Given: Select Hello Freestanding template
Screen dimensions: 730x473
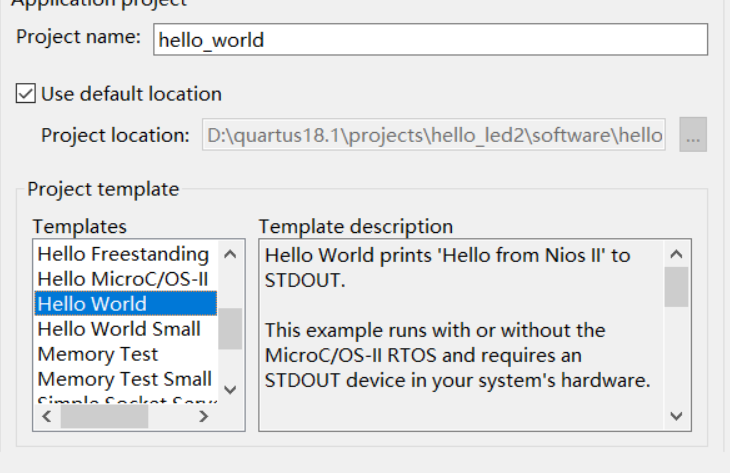Looking at the screenshot, I should 123,255.
